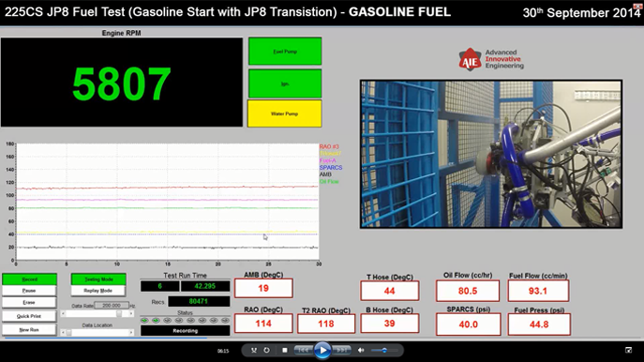Click the AMB (DegC) value 19
Image resolution: width=644 pixels, height=362 pixels.
point(263,288)
